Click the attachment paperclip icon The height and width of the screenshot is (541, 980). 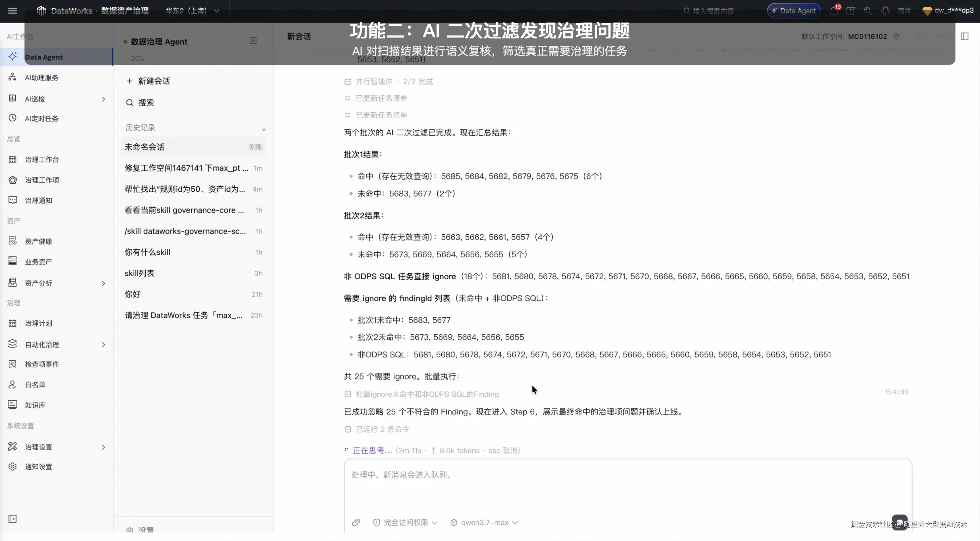tap(356, 522)
